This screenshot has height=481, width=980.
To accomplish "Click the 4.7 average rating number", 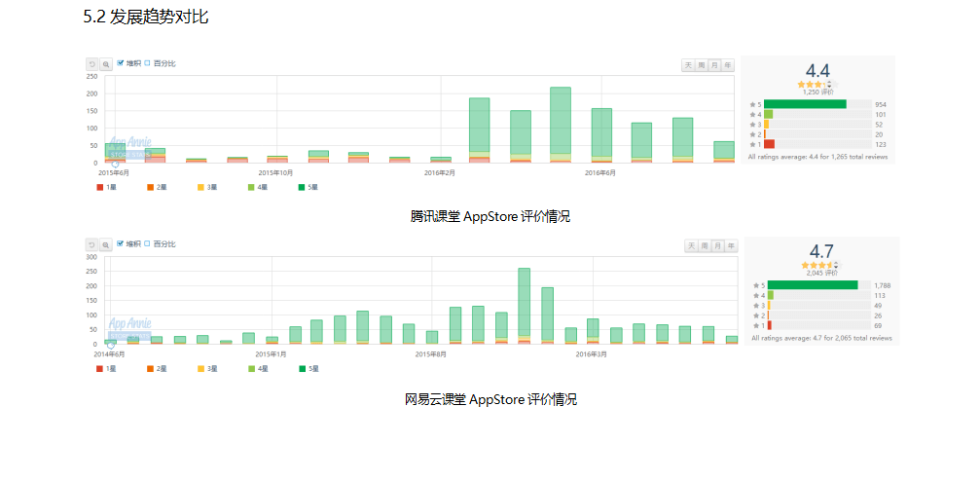I will point(821,251).
